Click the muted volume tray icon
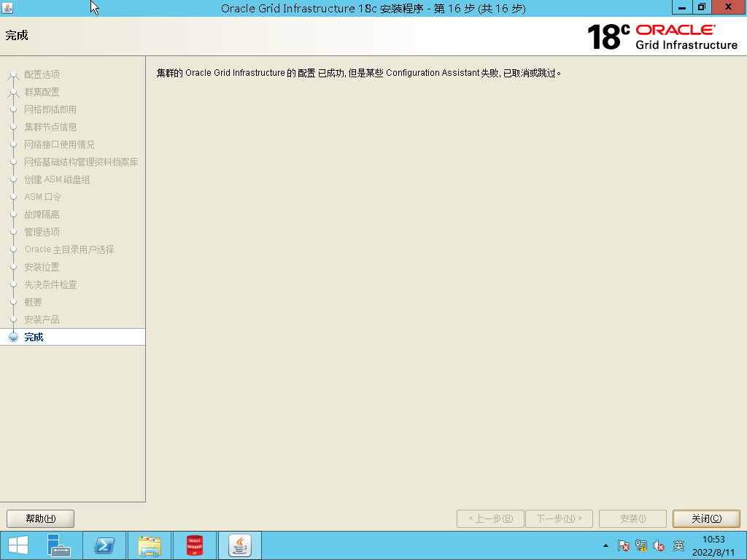This screenshot has height=560, width=747. [659, 545]
